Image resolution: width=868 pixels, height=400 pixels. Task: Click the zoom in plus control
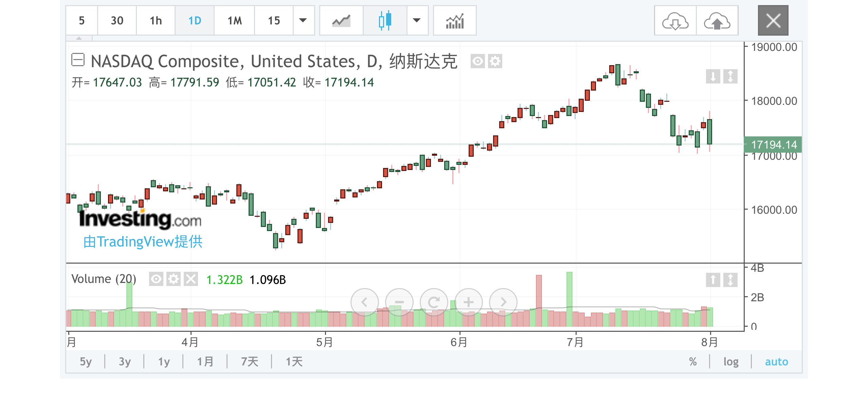(468, 302)
